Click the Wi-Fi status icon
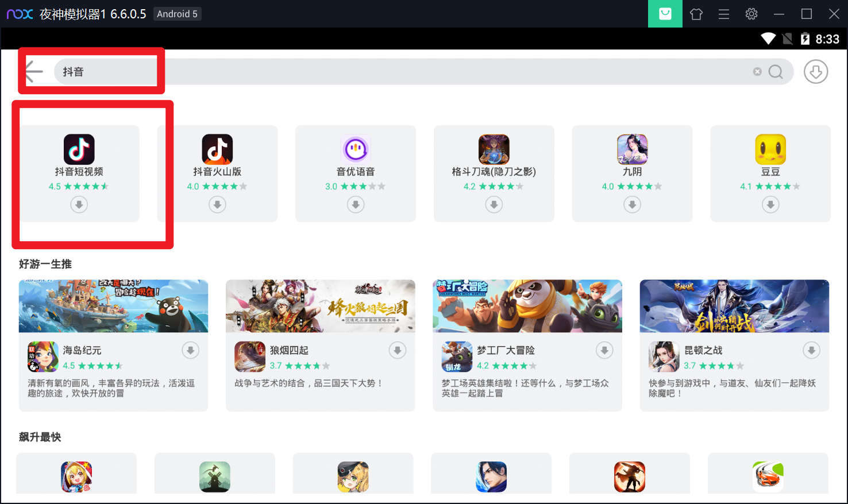Image resolution: width=848 pixels, height=504 pixels. tap(768, 38)
